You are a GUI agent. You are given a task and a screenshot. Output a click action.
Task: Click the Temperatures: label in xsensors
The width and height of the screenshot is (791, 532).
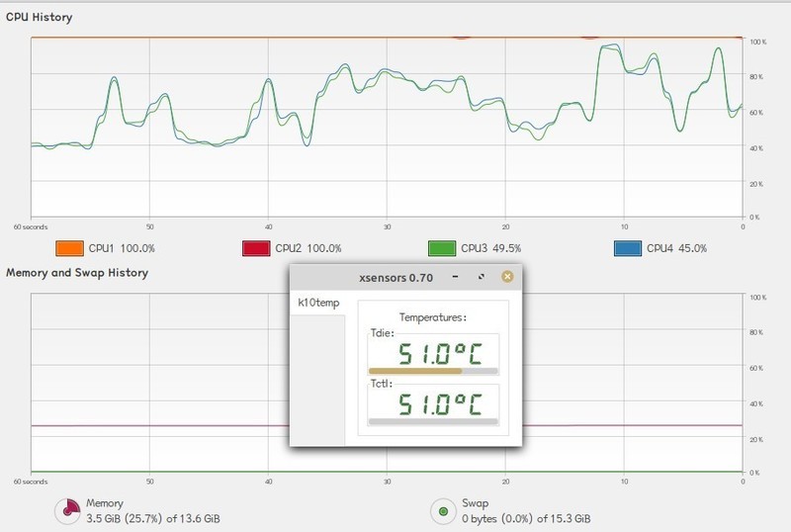(x=433, y=317)
